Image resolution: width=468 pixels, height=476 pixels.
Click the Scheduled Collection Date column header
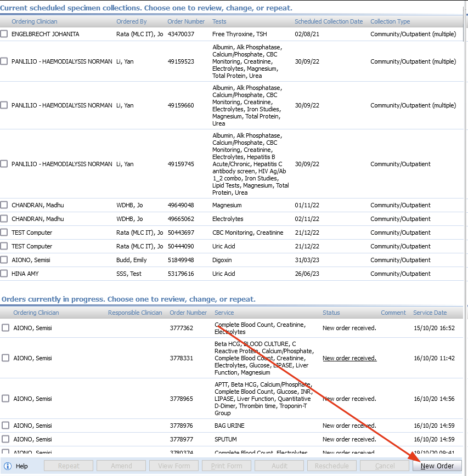pos(329,21)
